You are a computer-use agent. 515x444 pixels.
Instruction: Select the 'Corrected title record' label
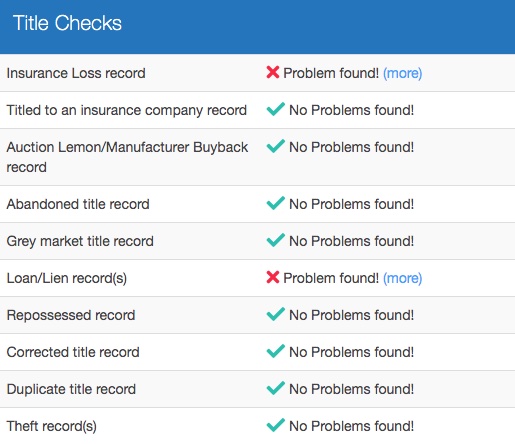point(73,352)
